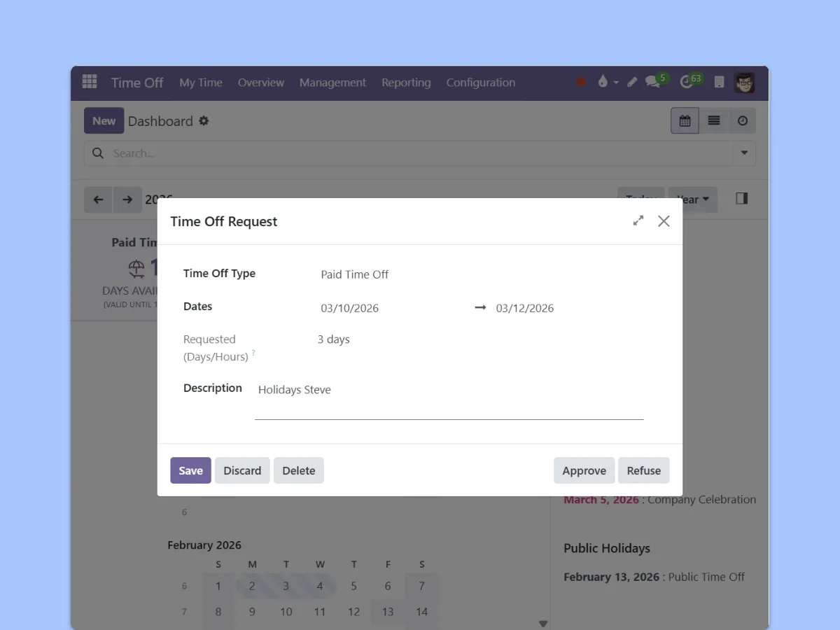This screenshot has height=630, width=840.
Task: Click the user avatar in the top bar
Action: [744, 82]
